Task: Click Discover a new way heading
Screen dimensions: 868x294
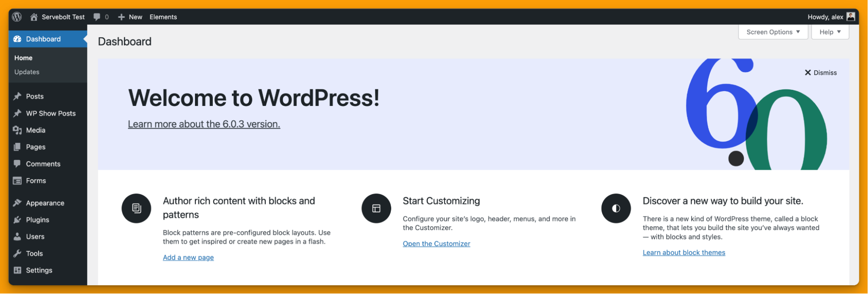Action: [x=723, y=201]
